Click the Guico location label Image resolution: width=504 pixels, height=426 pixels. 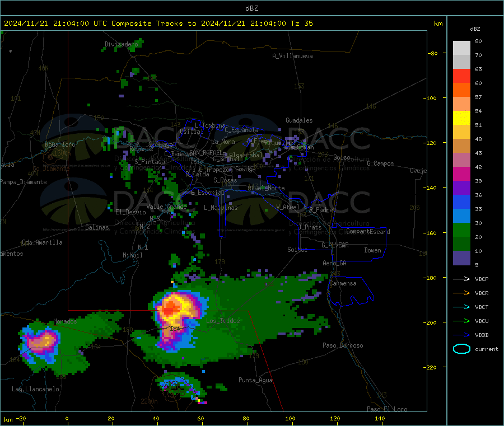342,157
